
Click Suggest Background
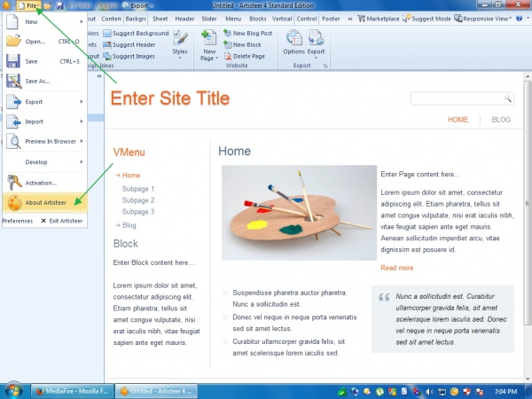point(136,34)
